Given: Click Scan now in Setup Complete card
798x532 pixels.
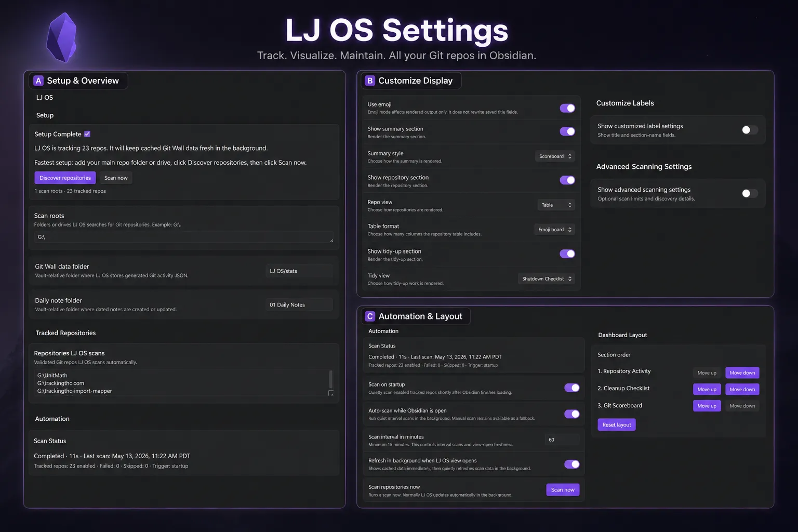Looking at the screenshot, I should point(116,178).
